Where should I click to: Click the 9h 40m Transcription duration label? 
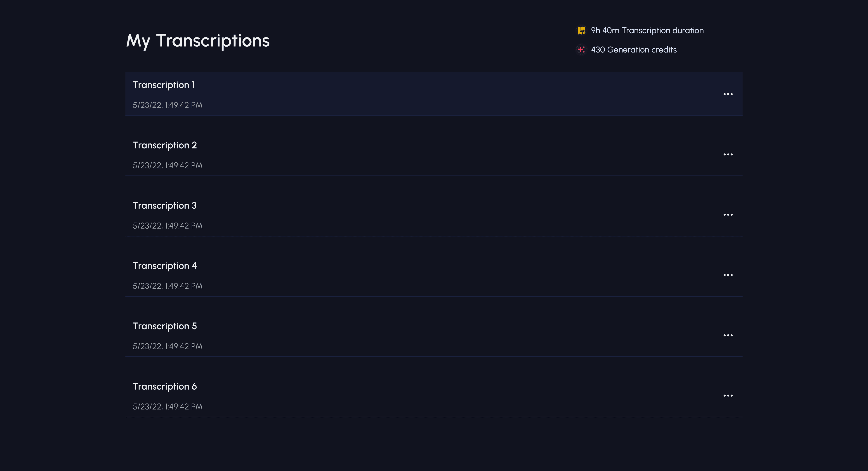point(647,30)
